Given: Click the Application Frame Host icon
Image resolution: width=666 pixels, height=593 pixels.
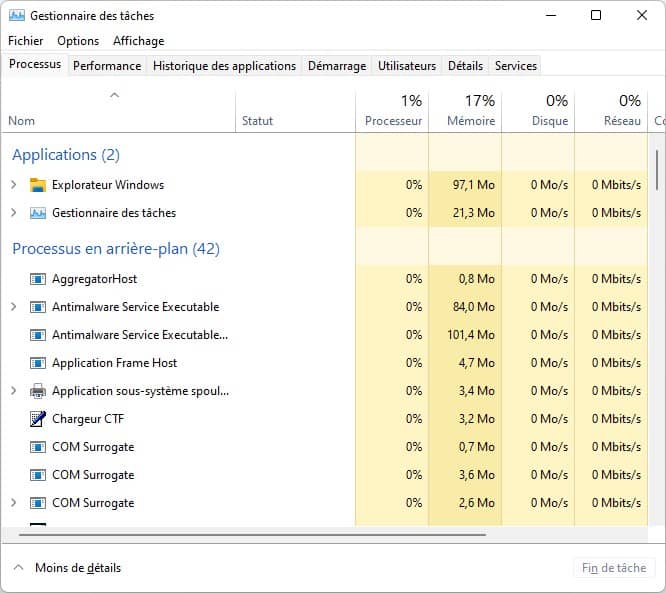Looking at the screenshot, I should [38, 363].
